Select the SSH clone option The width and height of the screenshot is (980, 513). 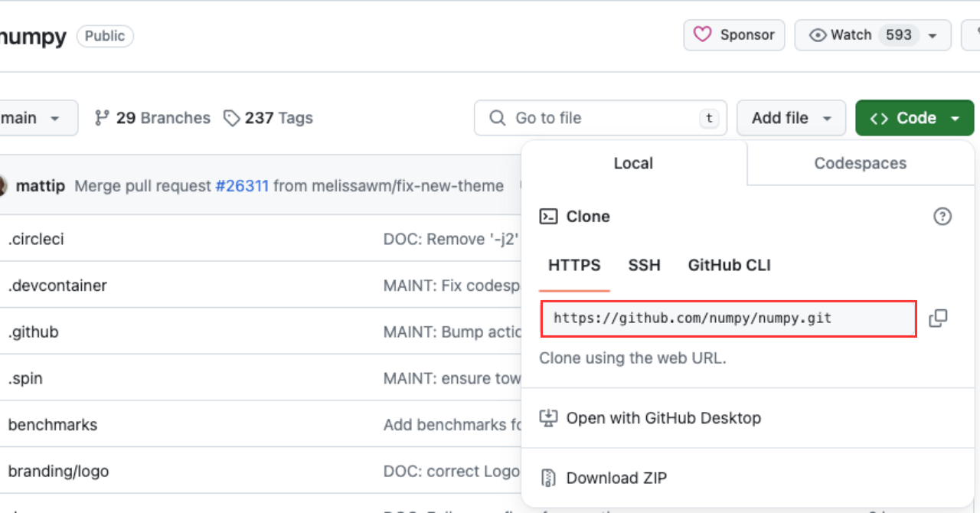(x=645, y=266)
